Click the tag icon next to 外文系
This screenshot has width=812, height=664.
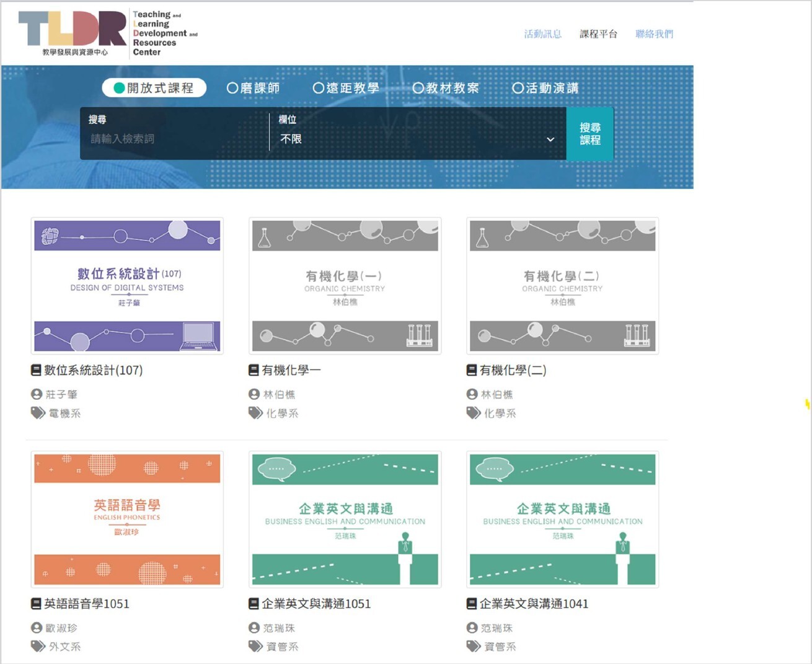[x=38, y=646]
